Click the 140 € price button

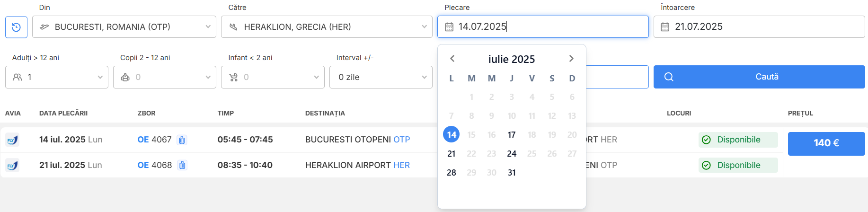[826, 143]
